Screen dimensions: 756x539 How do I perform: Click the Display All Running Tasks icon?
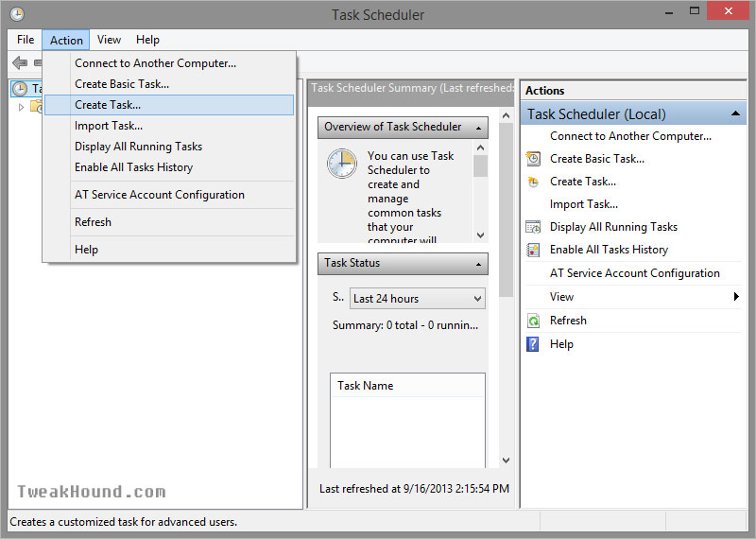533,227
